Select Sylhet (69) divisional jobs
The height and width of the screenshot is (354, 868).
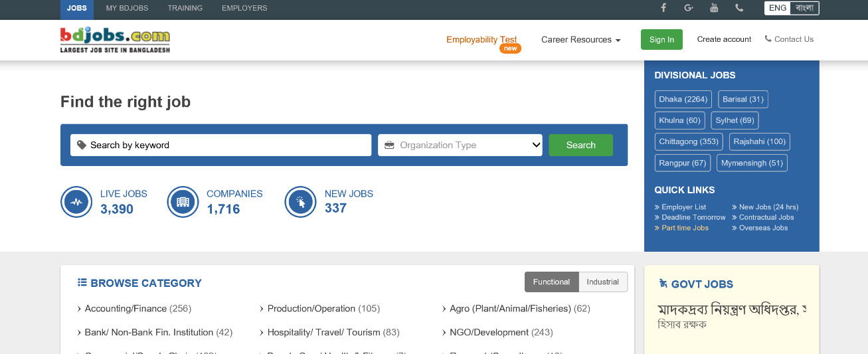[x=735, y=120]
